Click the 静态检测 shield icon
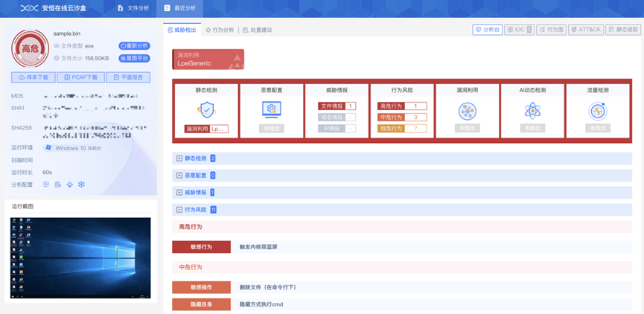Screen dimensions: 644x314 (x=205, y=110)
